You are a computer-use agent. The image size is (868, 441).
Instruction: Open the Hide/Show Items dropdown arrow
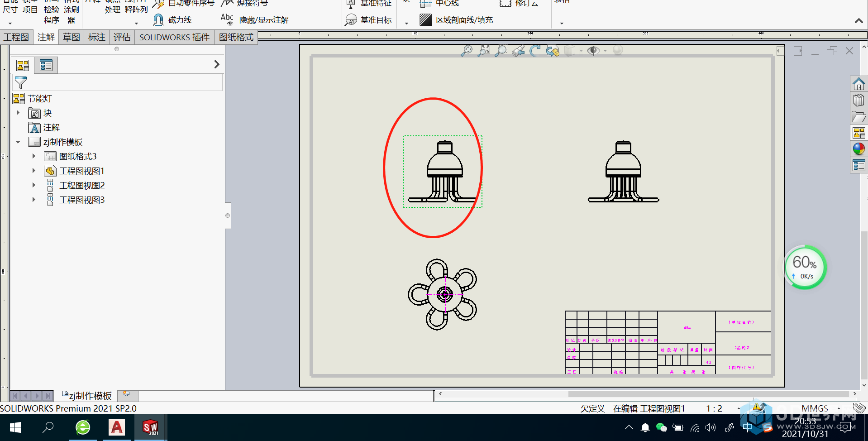coord(605,51)
